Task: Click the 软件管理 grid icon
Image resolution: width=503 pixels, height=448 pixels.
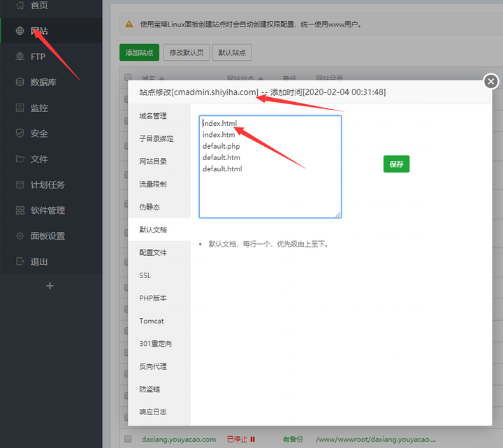Action: click(x=20, y=210)
